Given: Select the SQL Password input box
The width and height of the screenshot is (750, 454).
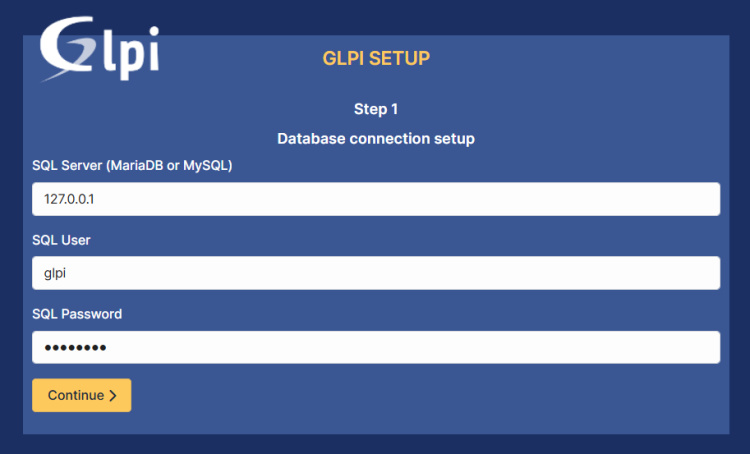Looking at the screenshot, I should (x=376, y=347).
